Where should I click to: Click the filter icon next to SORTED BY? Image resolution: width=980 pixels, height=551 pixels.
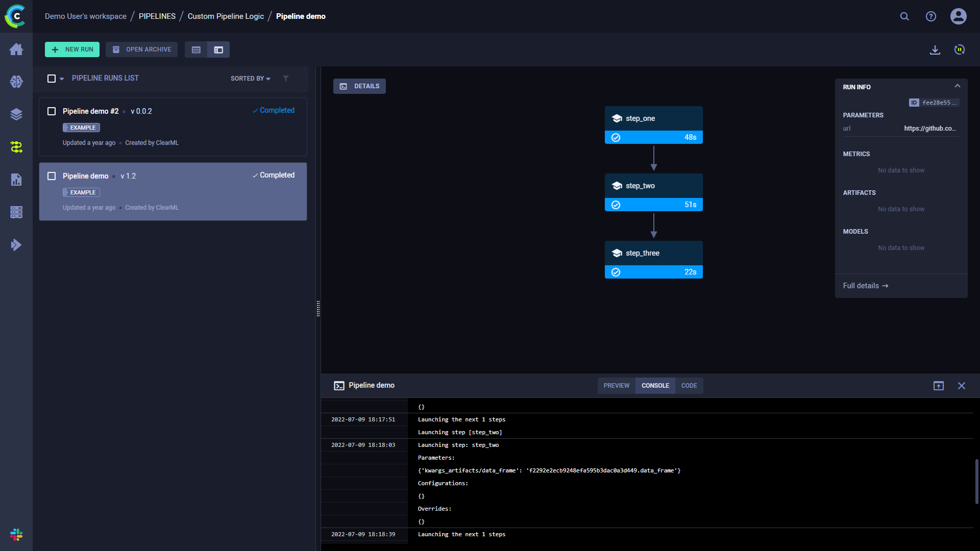285,79
